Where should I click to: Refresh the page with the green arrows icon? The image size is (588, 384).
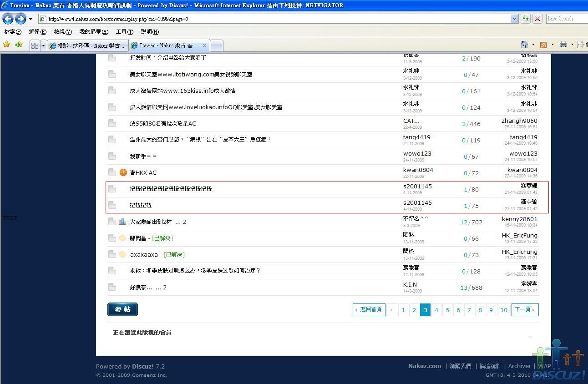pos(526,19)
